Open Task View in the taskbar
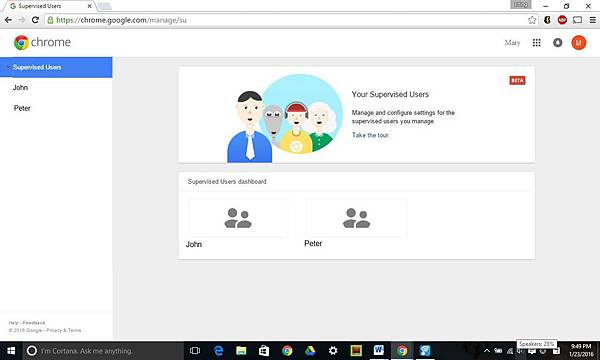This screenshot has height=360, width=600. (x=195, y=351)
